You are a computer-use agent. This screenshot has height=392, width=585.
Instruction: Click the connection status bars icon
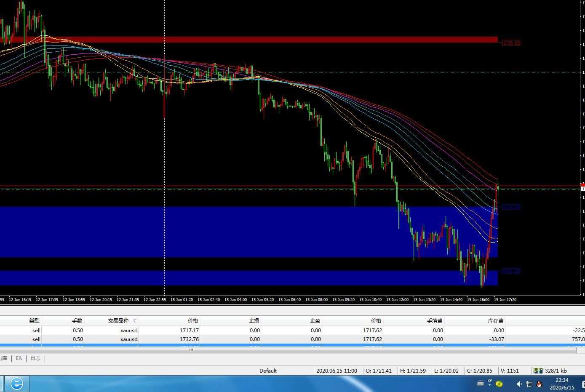[x=538, y=371]
